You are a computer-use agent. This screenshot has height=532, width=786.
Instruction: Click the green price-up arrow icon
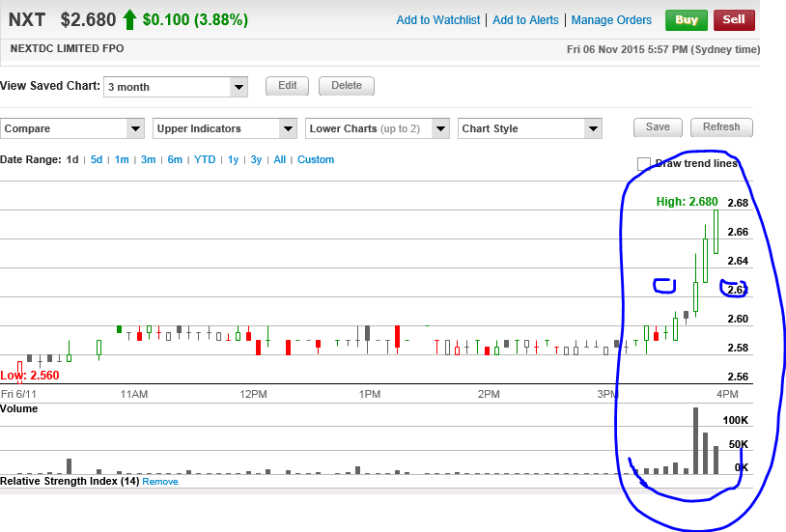tap(129, 19)
